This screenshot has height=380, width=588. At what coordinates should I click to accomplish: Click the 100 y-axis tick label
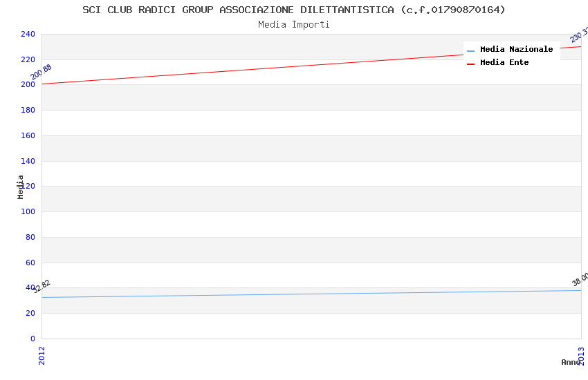[28, 211]
